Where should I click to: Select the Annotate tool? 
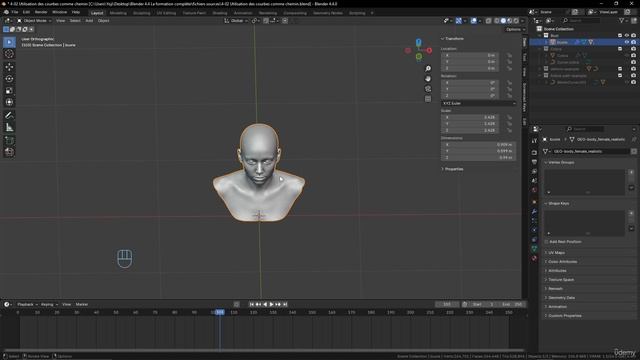pos(9,116)
